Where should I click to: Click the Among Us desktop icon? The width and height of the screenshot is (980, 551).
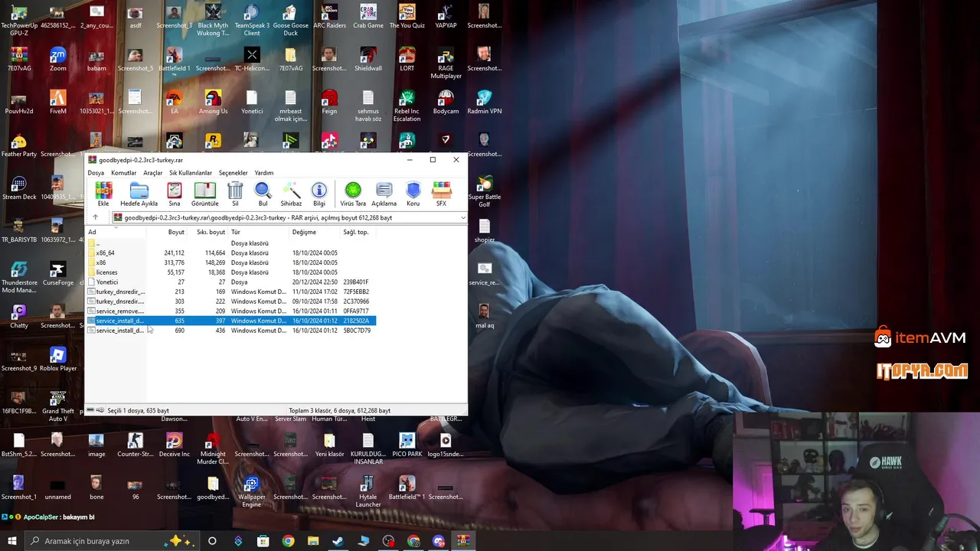pos(213,103)
